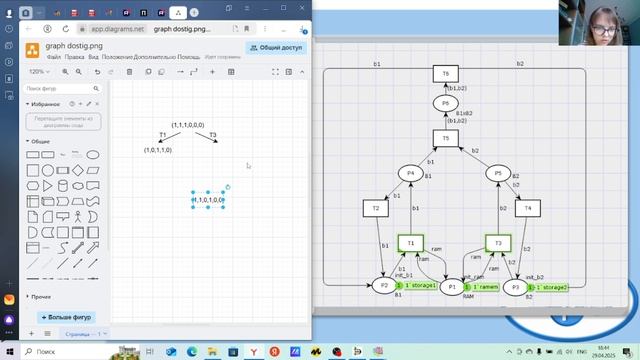Open the 120% zoom dropdown
Image resolution: width=640 pixels, height=360 pixels.
click(x=39, y=72)
